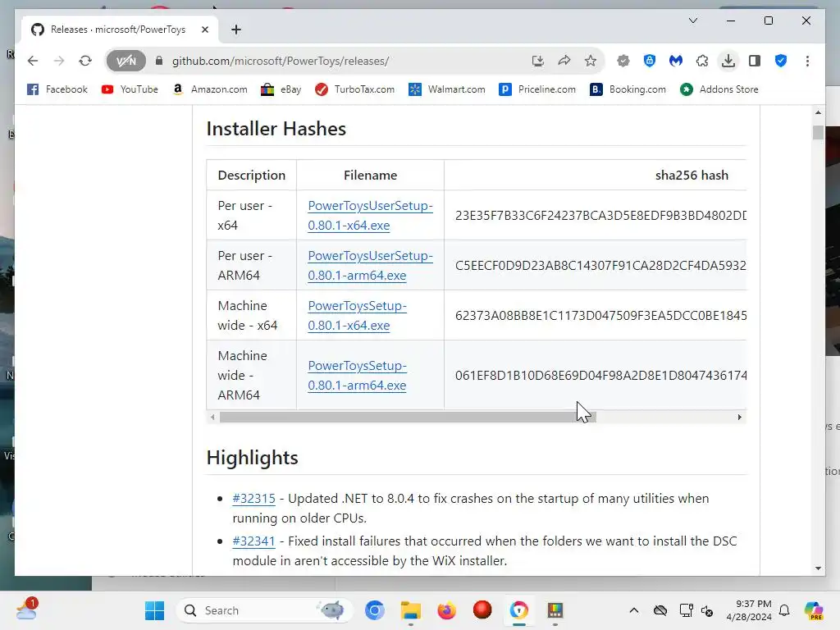840x630 pixels.
Task: Open File Explorer from the taskbar
Action: pyautogui.click(x=411, y=610)
